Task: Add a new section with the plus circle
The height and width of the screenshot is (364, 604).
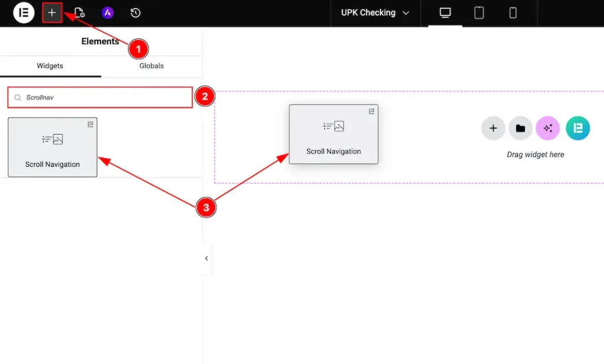Action: pos(493,128)
